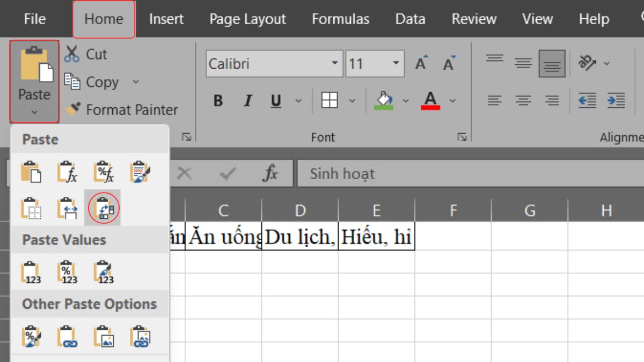
Task: Select the Paste Values 123 option
Action: (31, 271)
